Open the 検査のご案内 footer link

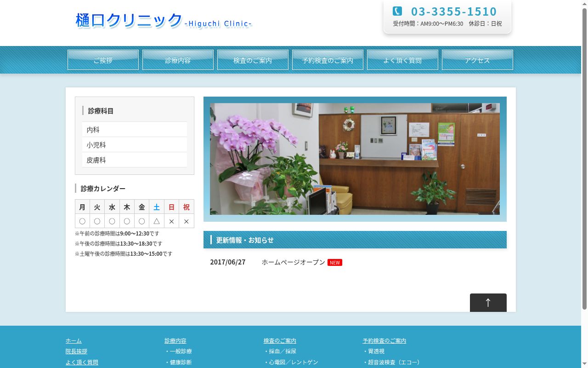pyautogui.click(x=280, y=341)
